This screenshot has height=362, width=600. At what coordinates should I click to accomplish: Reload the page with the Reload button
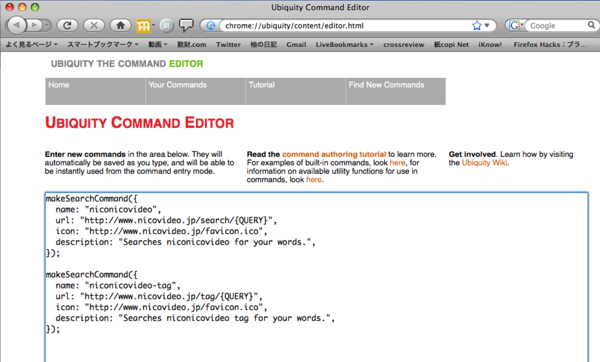pyautogui.click(x=67, y=25)
